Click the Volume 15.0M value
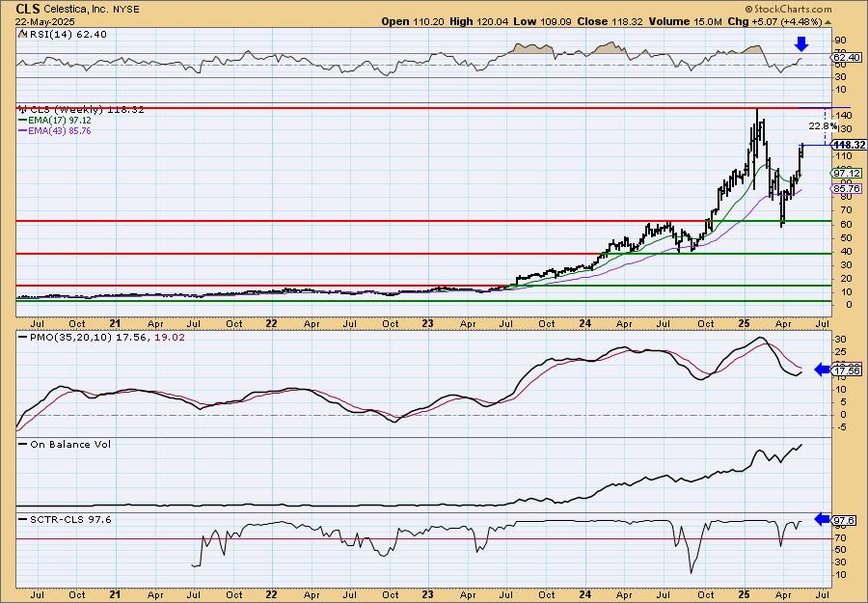Image resolution: width=868 pixels, height=603 pixels. [x=686, y=21]
